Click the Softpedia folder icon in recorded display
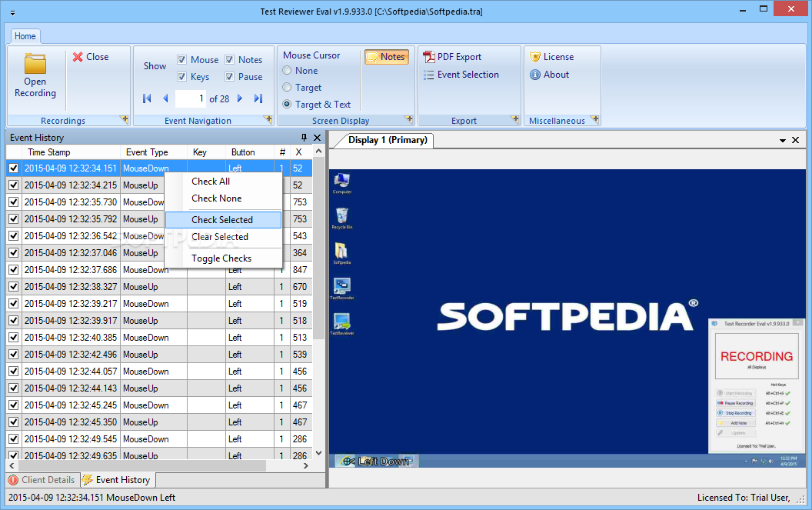 (x=341, y=253)
